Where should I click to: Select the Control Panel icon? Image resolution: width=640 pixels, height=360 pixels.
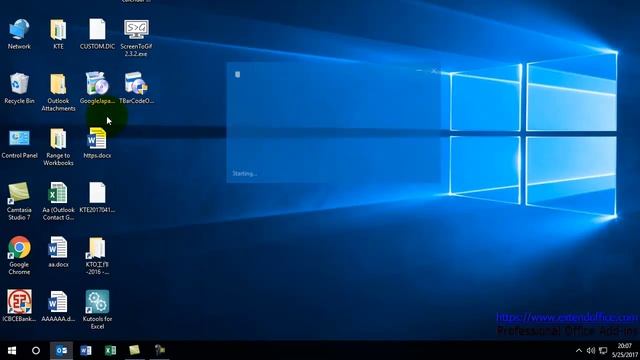(x=19, y=143)
